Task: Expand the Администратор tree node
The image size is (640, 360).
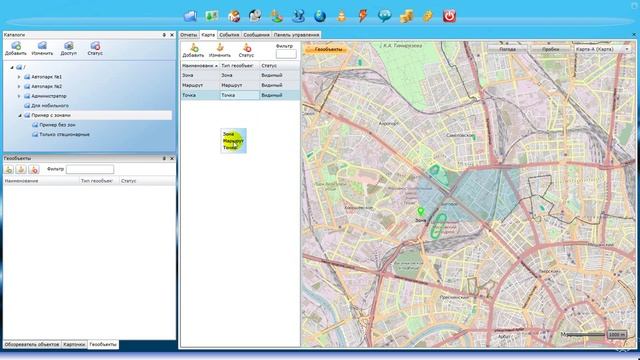Action: (x=19, y=96)
